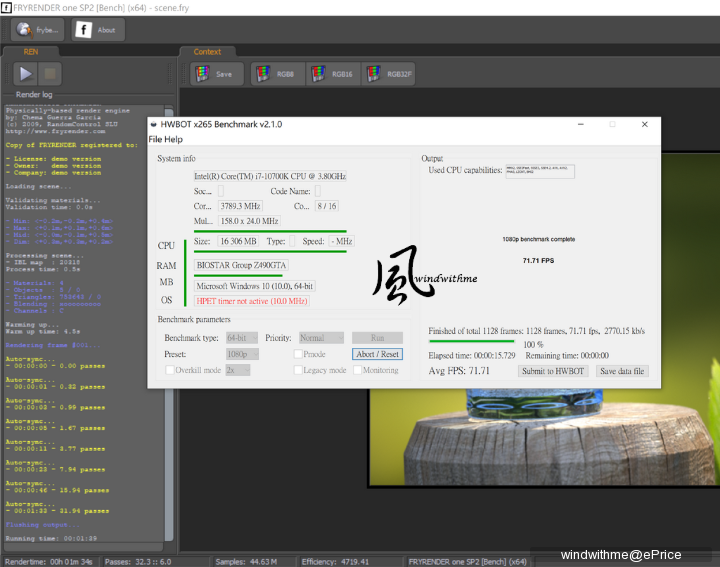The image size is (720, 567).
Task: Open the File menu in HWBOT
Action: coord(155,139)
